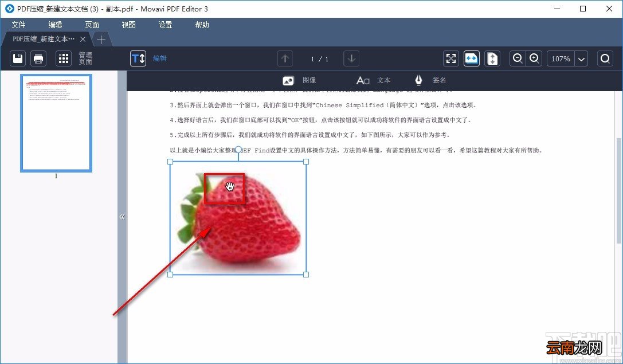Click the vertical scrollbar of document view

click(619, 191)
